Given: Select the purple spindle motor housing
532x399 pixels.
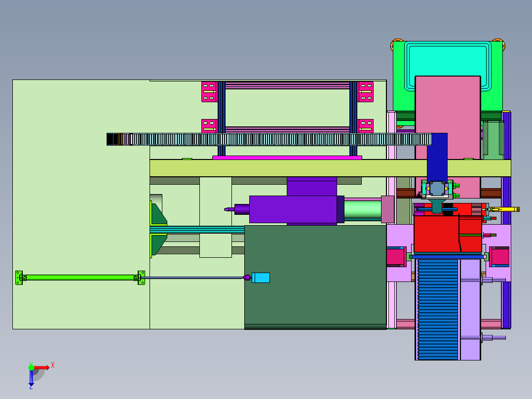Looking at the screenshot, I should (x=294, y=209).
